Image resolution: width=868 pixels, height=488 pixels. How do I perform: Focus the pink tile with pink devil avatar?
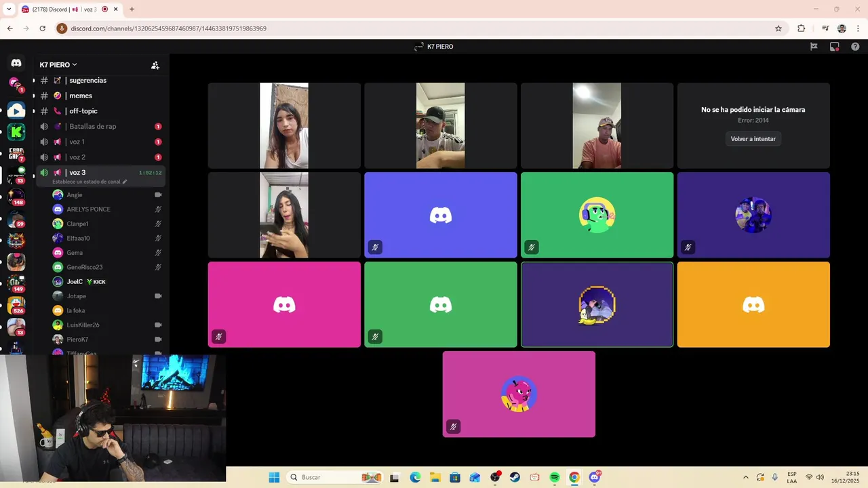point(519,394)
